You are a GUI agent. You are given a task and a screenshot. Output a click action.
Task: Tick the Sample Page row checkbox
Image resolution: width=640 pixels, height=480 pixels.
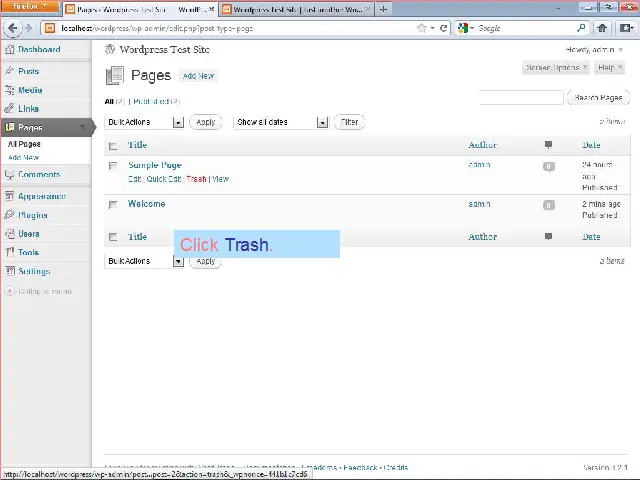coord(113,166)
